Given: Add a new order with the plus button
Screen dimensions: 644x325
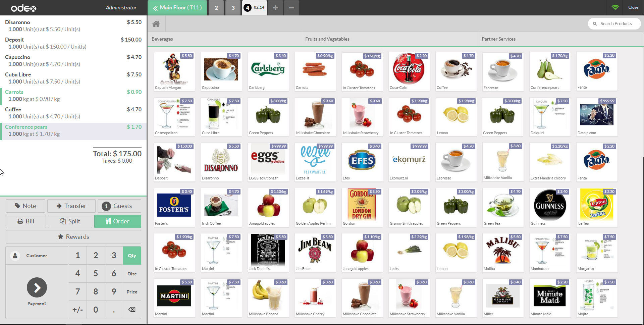Looking at the screenshot, I should click(275, 7).
